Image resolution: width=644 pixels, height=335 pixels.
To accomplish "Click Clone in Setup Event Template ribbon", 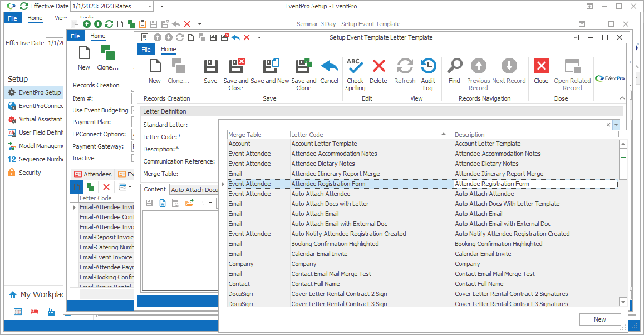I will 107,58.
